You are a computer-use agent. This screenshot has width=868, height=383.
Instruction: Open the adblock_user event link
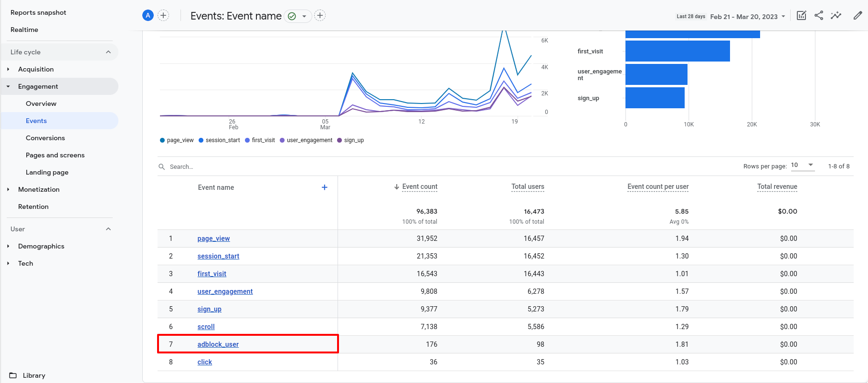[x=218, y=344]
